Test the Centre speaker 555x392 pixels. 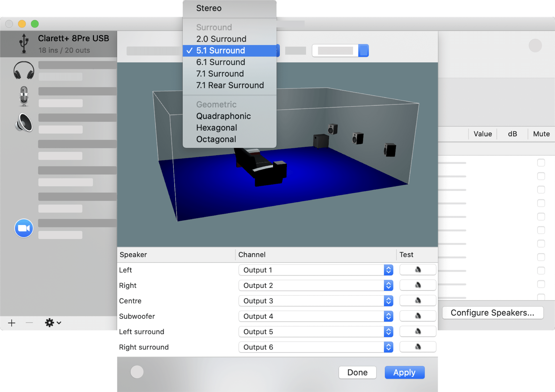click(418, 301)
